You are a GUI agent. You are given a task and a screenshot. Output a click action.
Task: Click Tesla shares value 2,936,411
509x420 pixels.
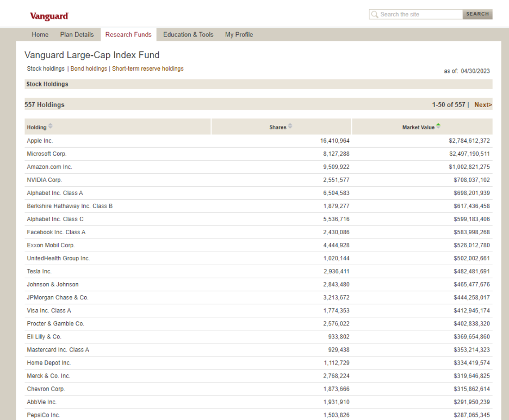click(x=336, y=272)
